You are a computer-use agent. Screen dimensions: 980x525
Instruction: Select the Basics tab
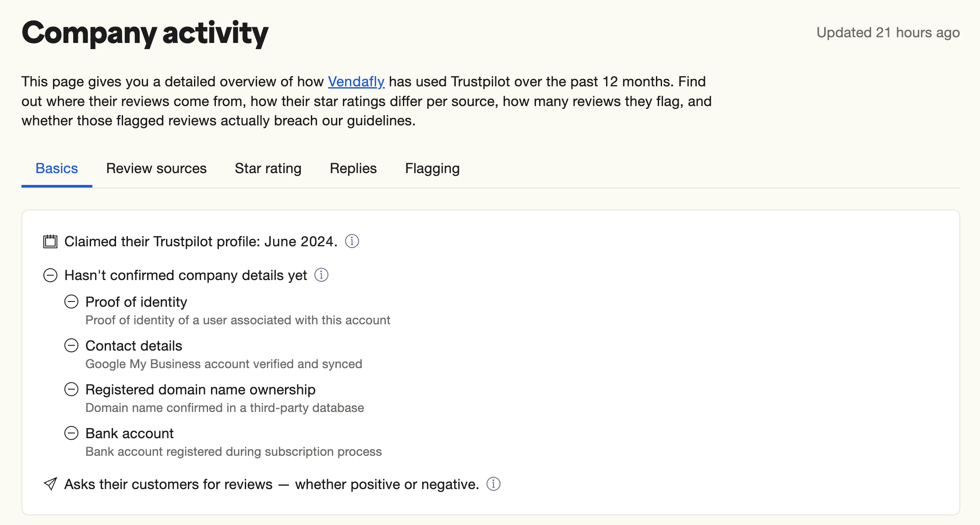point(57,168)
